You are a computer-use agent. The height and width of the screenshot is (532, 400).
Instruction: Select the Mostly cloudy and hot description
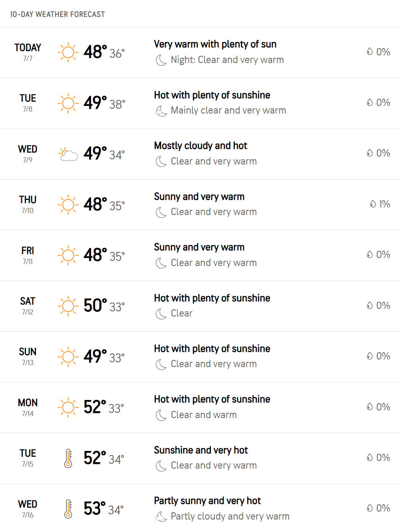200,146
